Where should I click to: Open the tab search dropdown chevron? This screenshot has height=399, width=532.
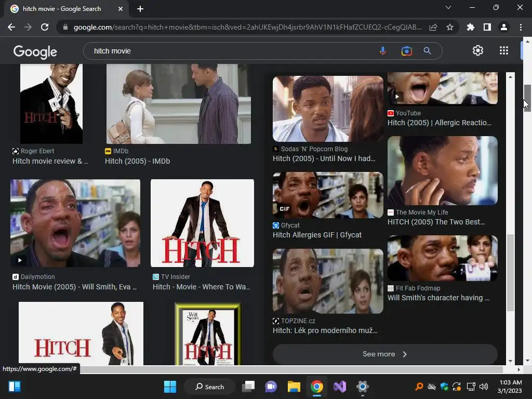(448, 7)
